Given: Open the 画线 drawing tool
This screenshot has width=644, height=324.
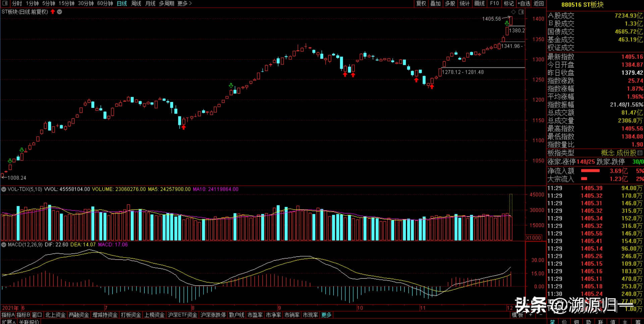Looking at the screenshot, I should pos(479,3).
